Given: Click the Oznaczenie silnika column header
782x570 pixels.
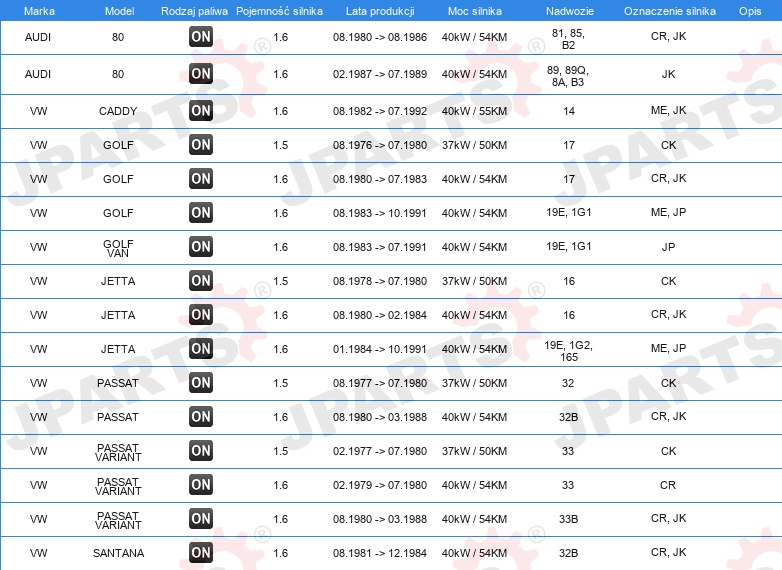Looking at the screenshot, I should [x=669, y=11].
